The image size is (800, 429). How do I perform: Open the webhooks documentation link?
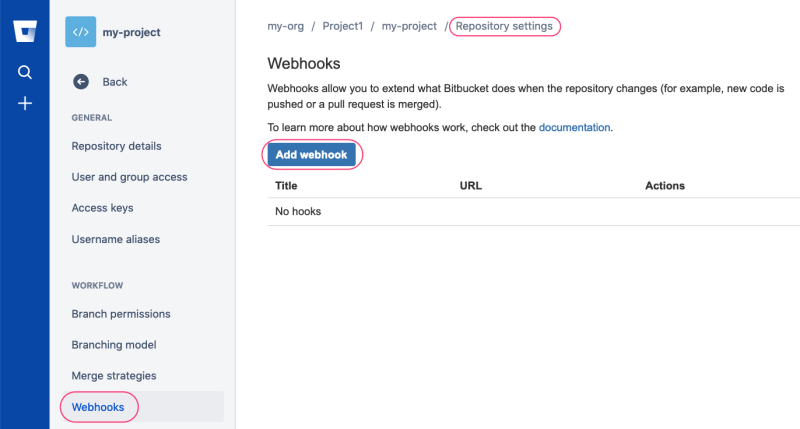574,128
